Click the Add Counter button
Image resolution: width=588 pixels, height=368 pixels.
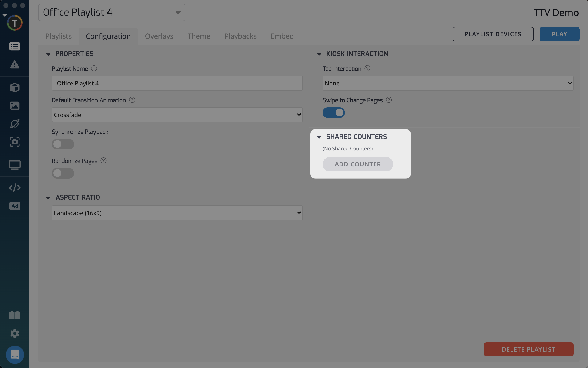click(358, 164)
